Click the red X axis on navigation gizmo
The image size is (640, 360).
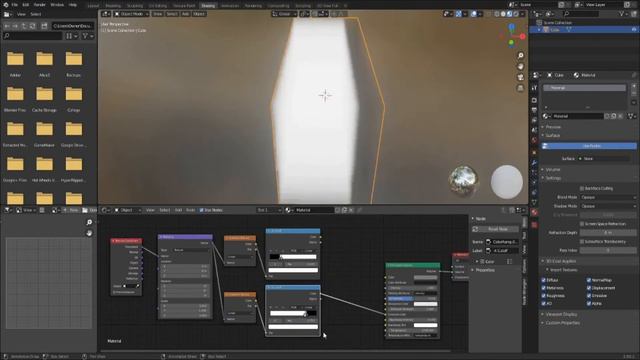(x=522, y=36)
